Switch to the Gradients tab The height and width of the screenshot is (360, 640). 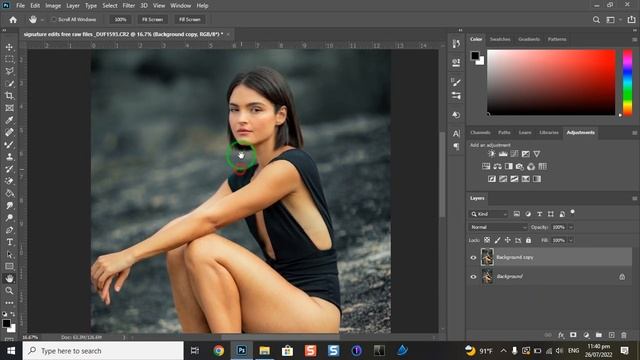529,40
